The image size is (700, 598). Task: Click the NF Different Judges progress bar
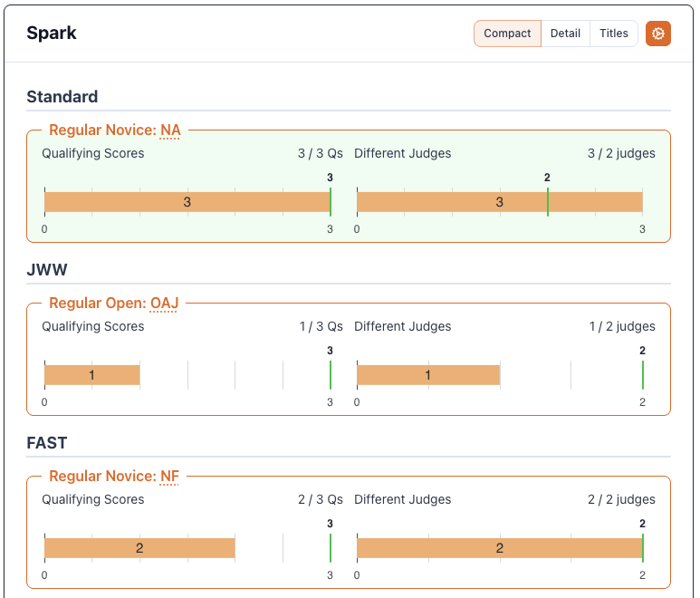(x=500, y=548)
